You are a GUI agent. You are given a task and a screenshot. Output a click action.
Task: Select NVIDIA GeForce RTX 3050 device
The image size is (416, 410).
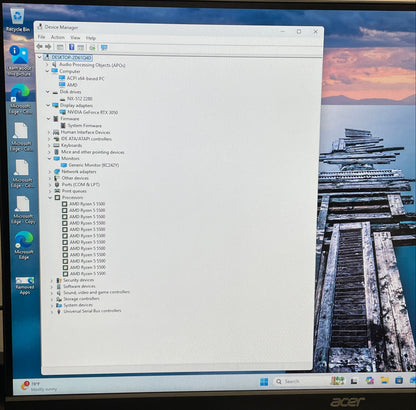(x=93, y=112)
